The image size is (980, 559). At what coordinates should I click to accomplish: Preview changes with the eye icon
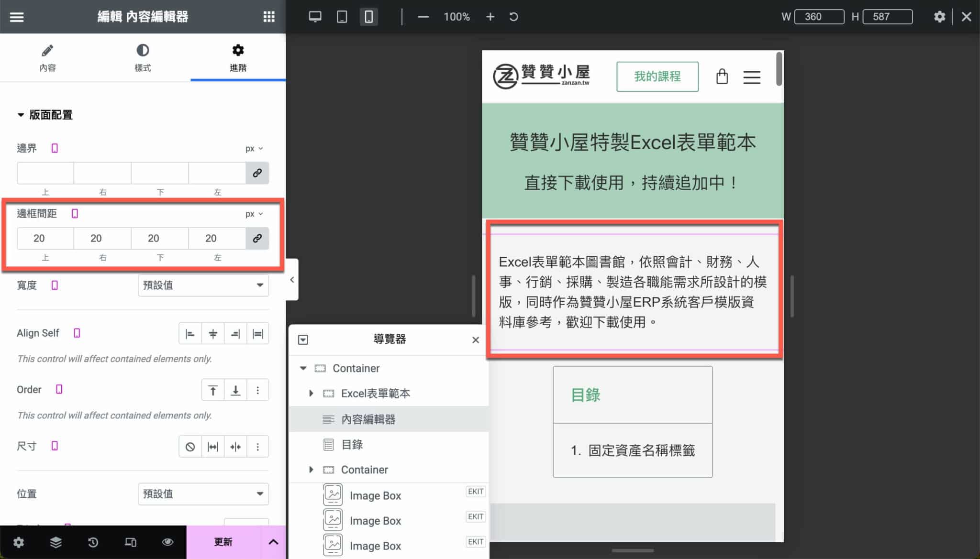[x=167, y=542]
